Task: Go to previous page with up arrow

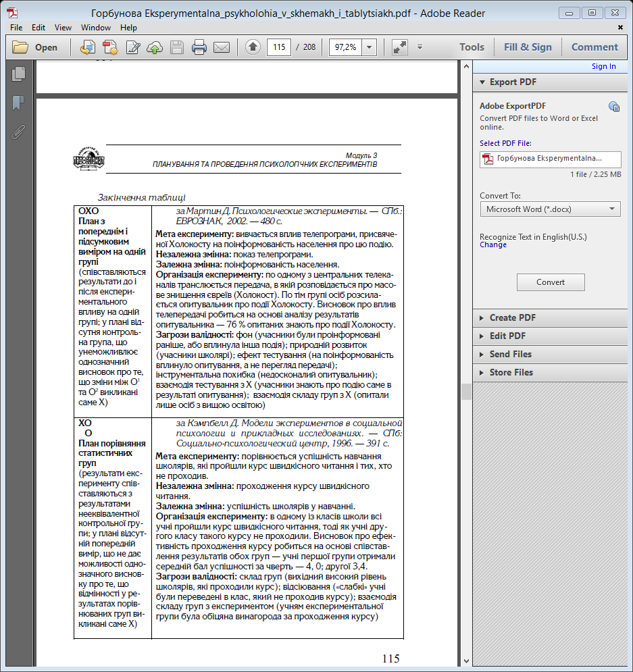Action: click(x=253, y=47)
